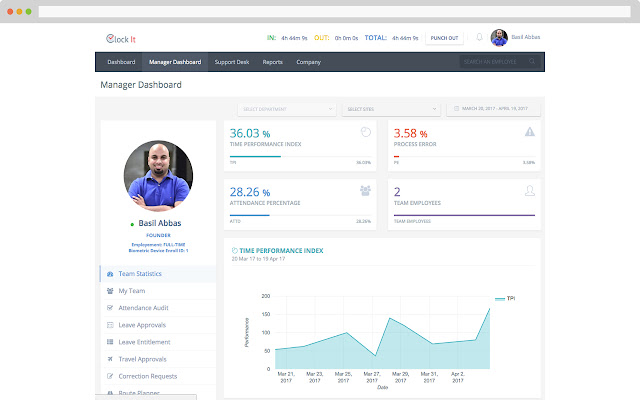The image size is (640, 400).
Task: Toggle the TPI series in chart legend
Action: (x=503, y=298)
